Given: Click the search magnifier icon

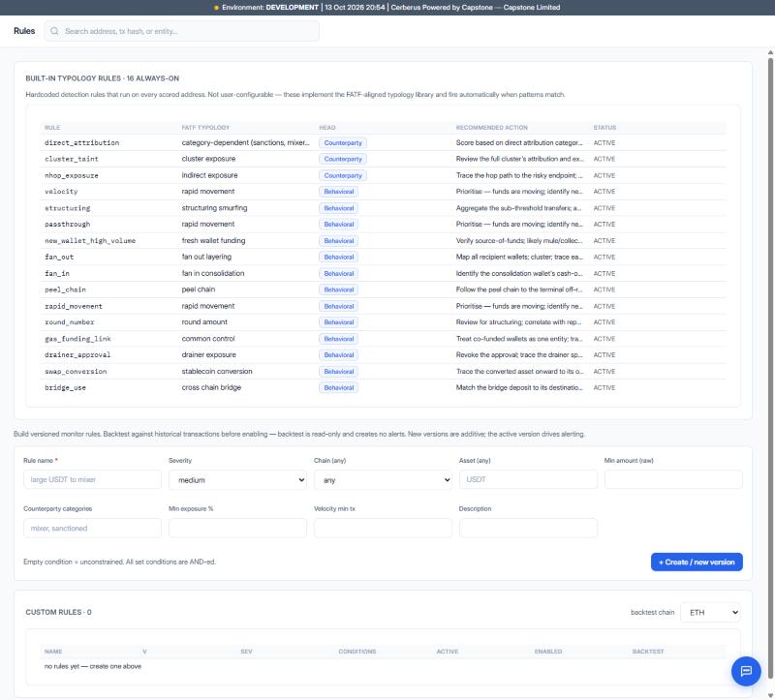Looking at the screenshot, I should coord(55,31).
